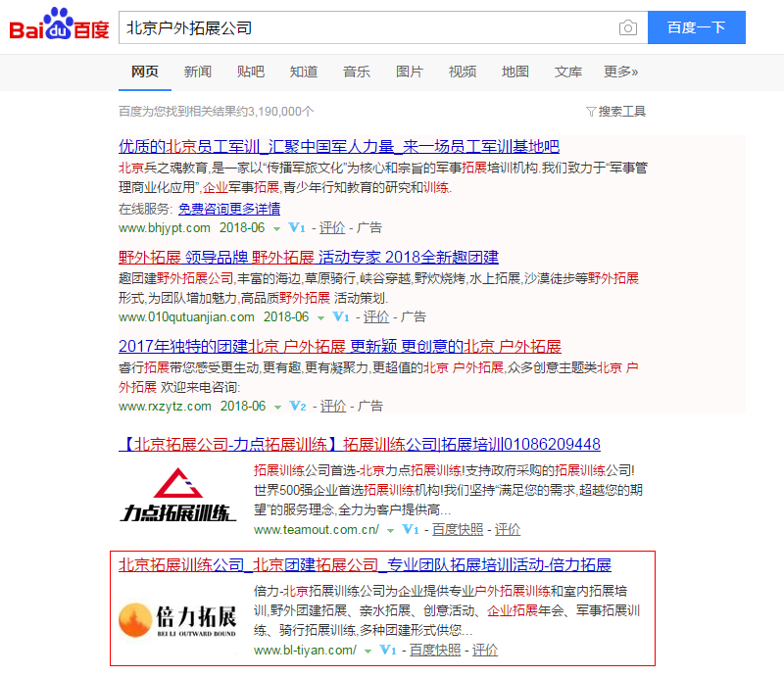Click the www.bl-tiyan.com/ URL
The image size is (784, 677).
point(305,650)
